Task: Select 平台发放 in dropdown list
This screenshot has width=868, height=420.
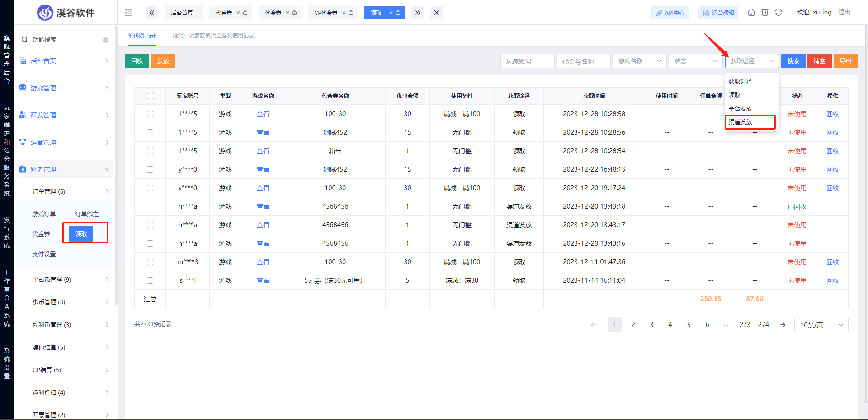Action: [752, 108]
